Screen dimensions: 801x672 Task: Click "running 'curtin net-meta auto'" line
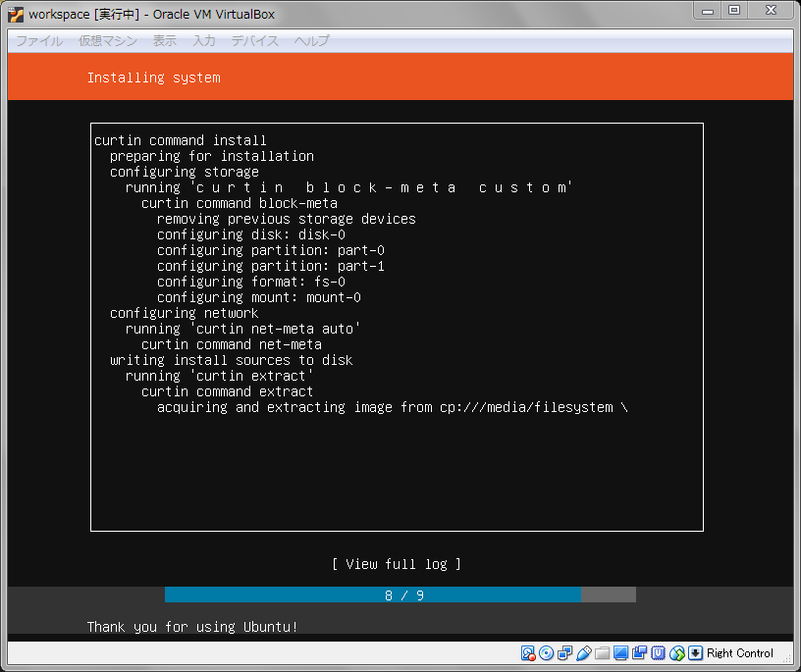[243, 329]
